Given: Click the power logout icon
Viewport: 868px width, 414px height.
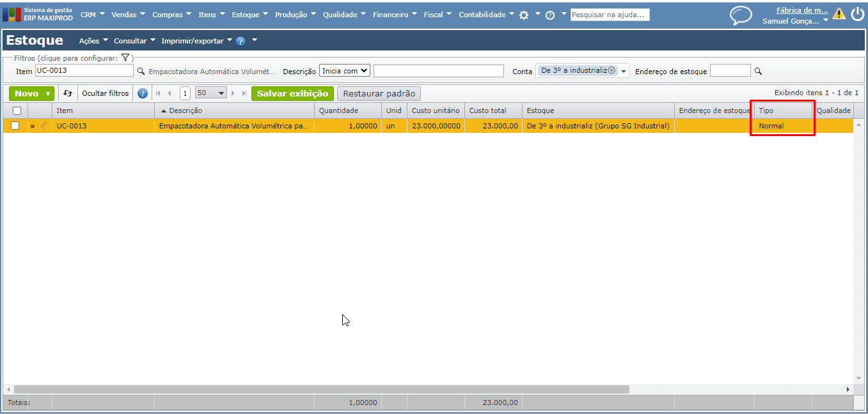Looking at the screenshot, I should [x=858, y=14].
